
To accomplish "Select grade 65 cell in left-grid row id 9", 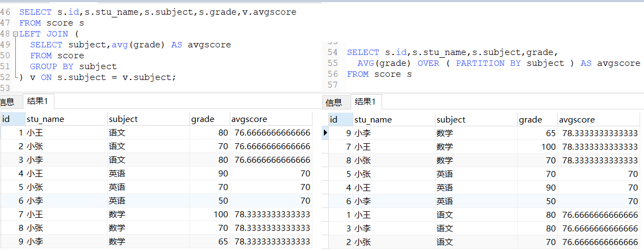I will pos(210,241).
